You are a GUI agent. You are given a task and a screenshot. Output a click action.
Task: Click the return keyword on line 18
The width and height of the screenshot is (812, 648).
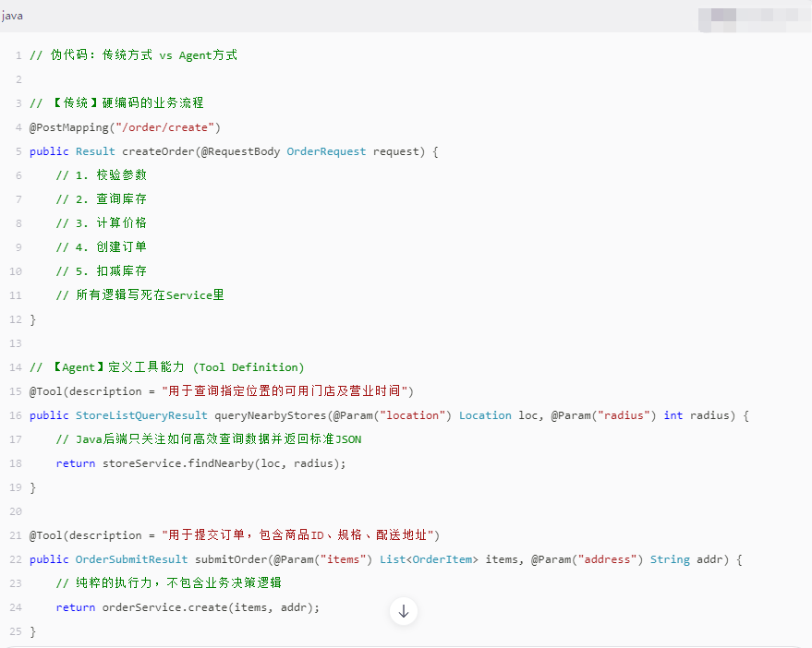click(76, 463)
